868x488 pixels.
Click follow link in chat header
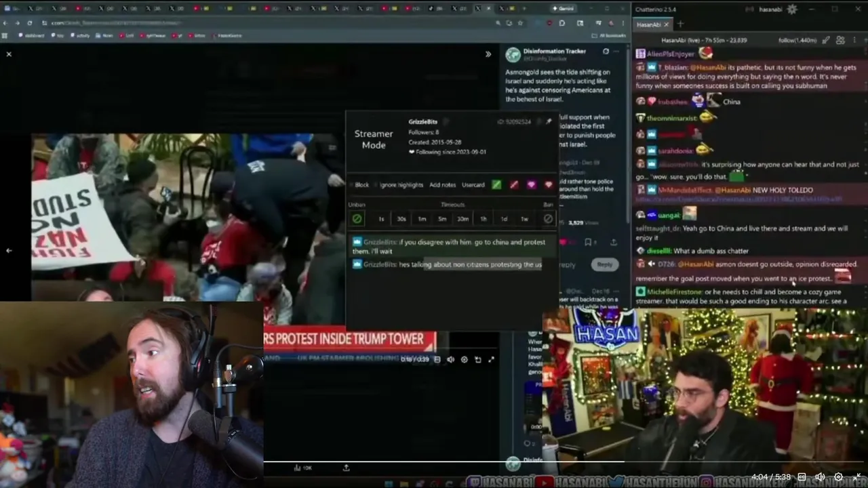pos(797,40)
